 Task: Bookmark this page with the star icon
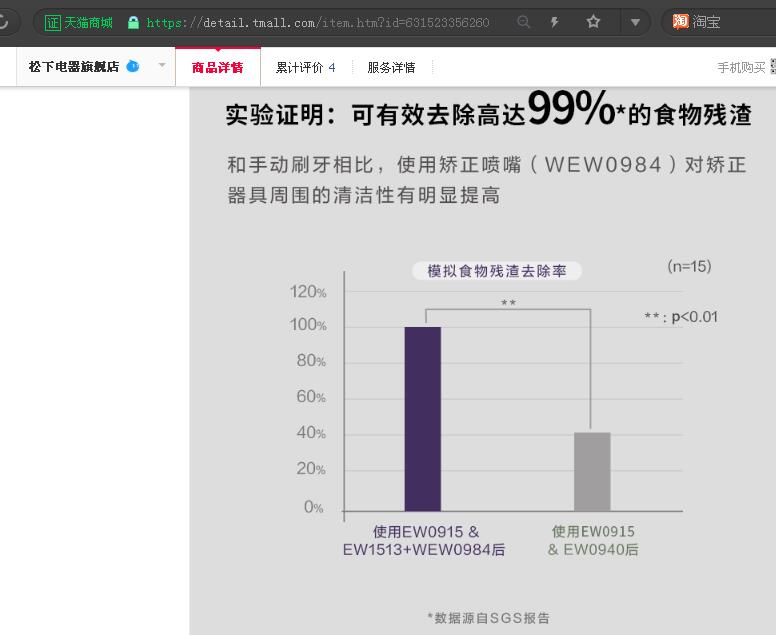pyautogui.click(x=593, y=22)
